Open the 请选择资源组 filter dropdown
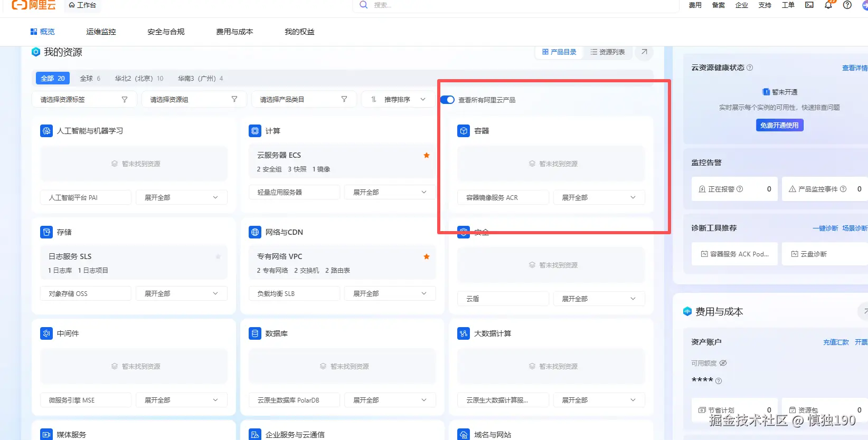The image size is (868, 440). point(194,99)
